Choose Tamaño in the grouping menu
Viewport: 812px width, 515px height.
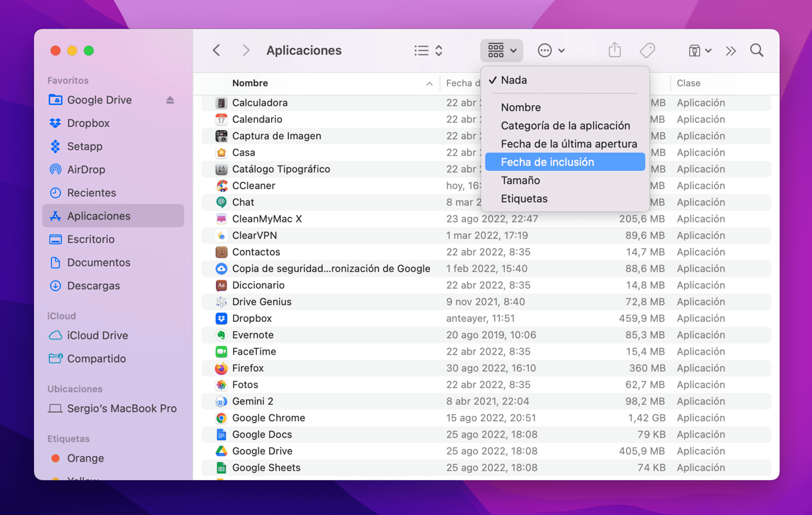(565, 180)
